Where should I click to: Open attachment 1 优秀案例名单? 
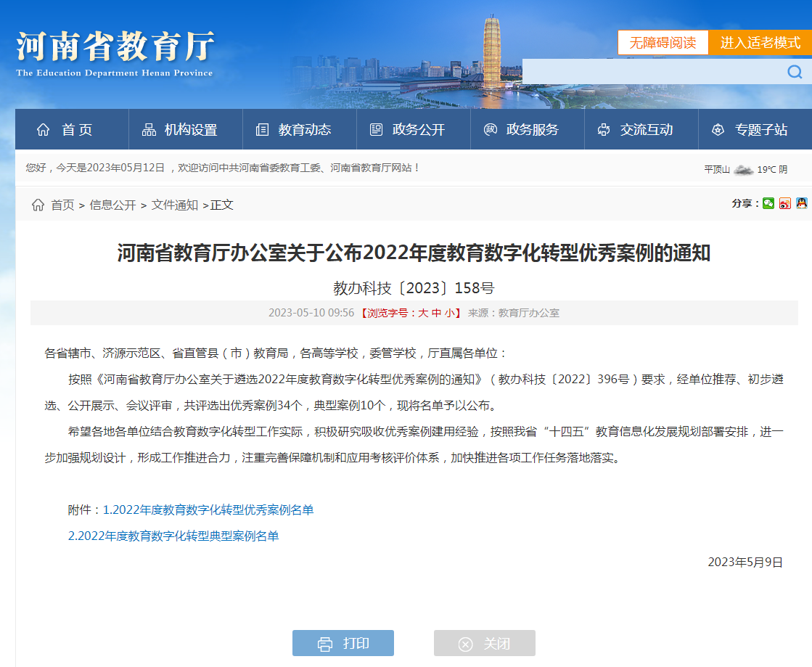[x=208, y=510]
